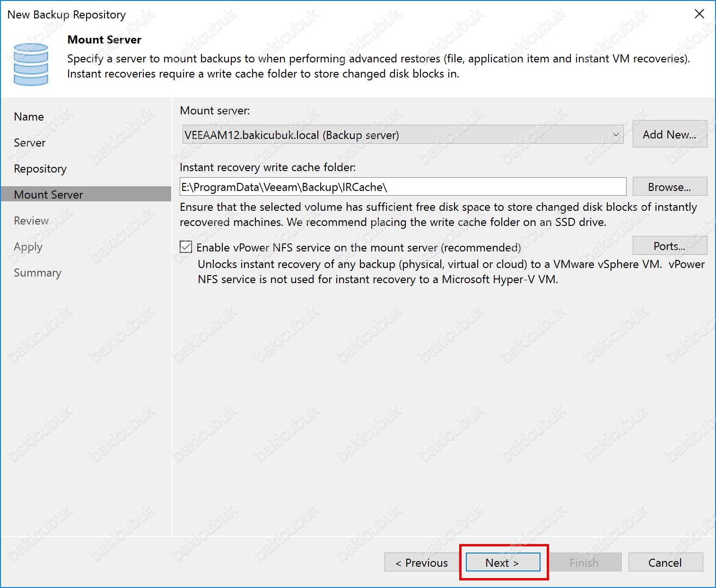The width and height of the screenshot is (716, 588).
Task: Go back with < Previous button
Action: point(422,562)
